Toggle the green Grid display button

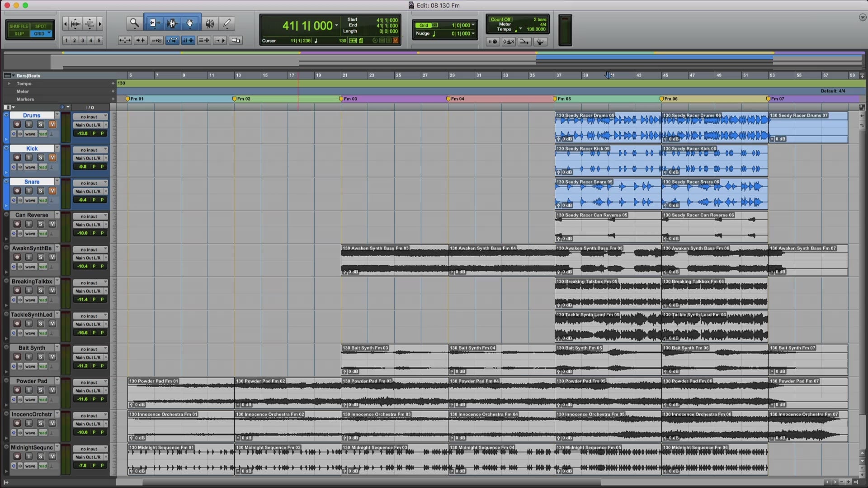pyautogui.click(x=424, y=25)
